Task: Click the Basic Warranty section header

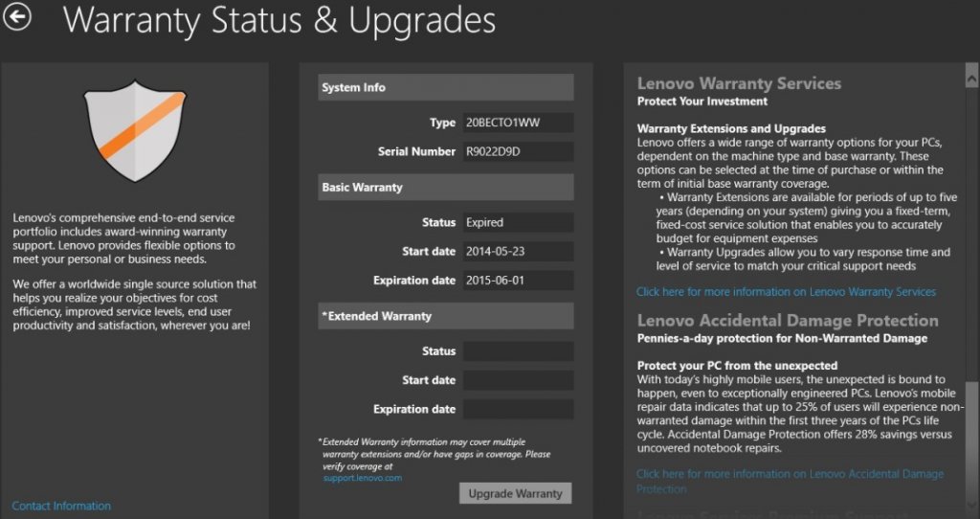Action: (x=445, y=187)
